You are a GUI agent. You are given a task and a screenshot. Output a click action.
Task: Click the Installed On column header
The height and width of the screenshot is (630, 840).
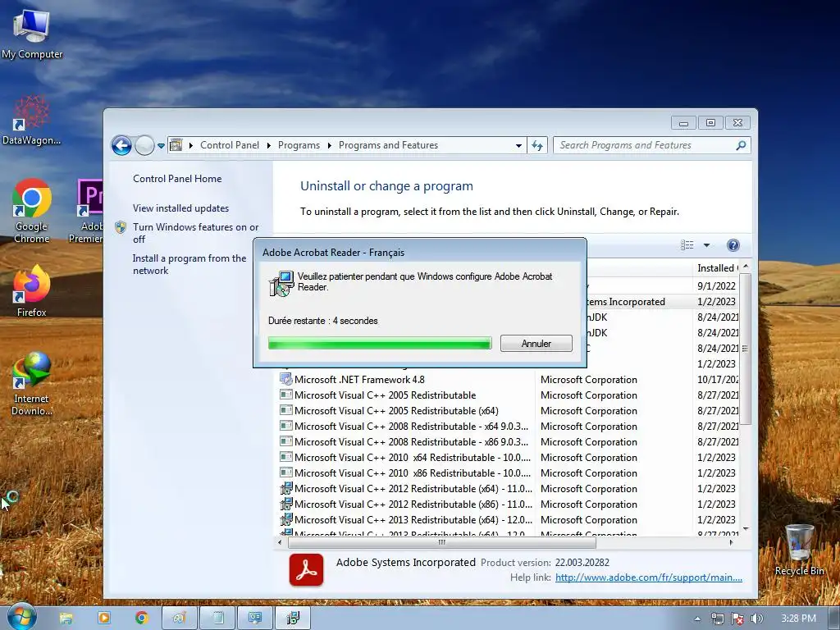pos(718,268)
